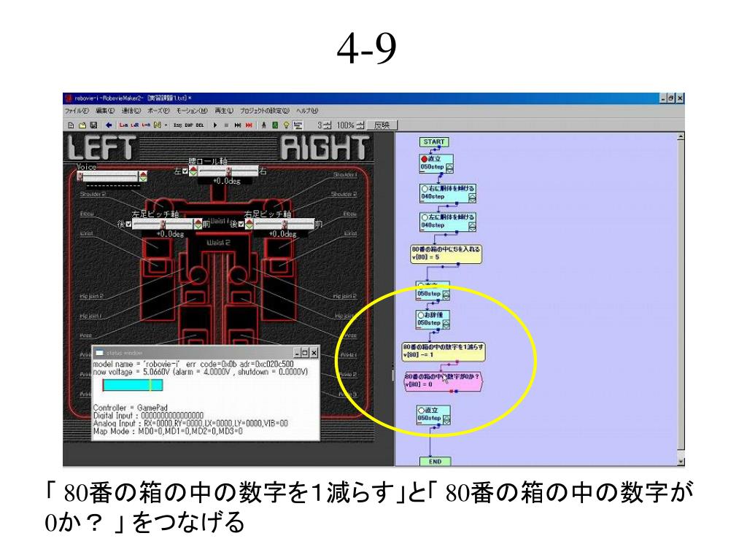Screen dimensions: 747x560
Task: Select the v[80] -= 1 yellow block
Action: click(x=444, y=351)
